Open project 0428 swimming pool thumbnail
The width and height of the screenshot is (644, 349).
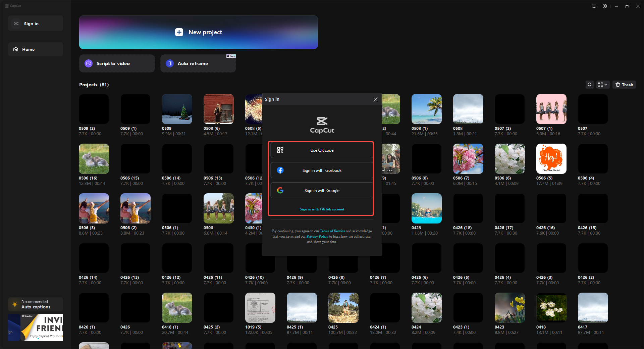[x=427, y=208]
